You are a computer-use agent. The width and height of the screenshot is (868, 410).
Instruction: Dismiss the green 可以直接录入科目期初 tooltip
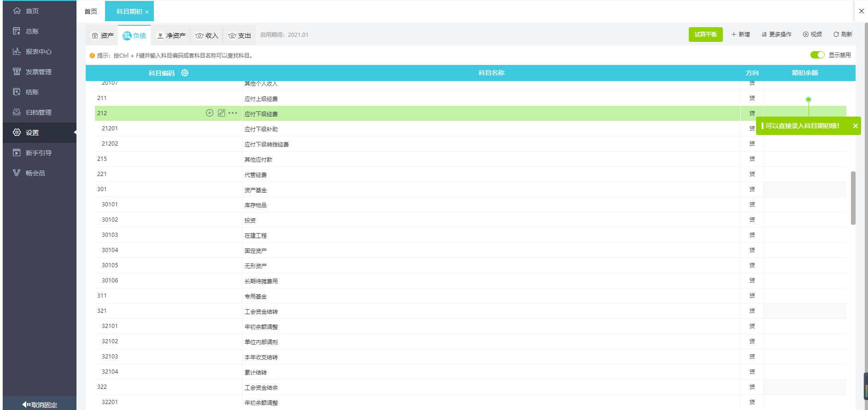[855, 126]
